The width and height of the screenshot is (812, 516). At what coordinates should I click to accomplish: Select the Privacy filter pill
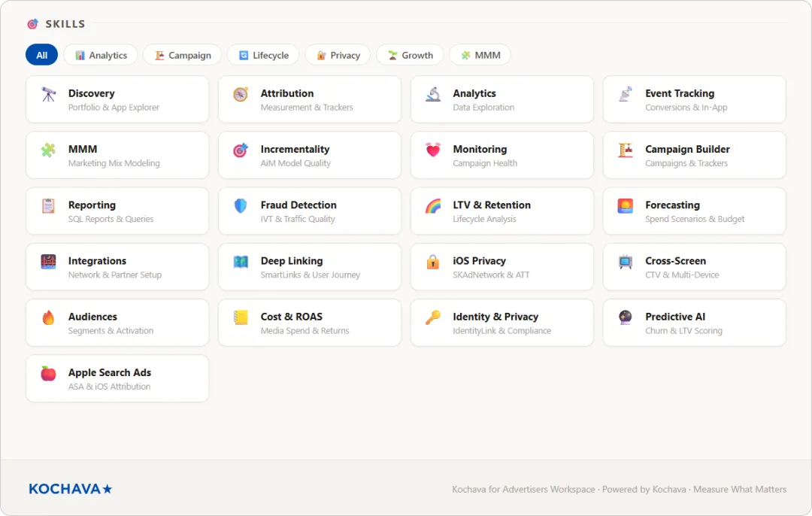pos(338,55)
